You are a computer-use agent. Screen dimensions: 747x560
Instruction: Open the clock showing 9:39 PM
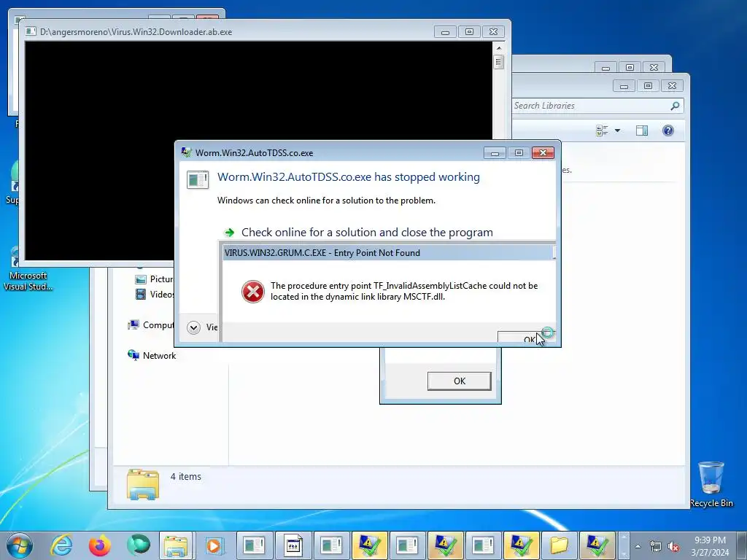[710, 540]
